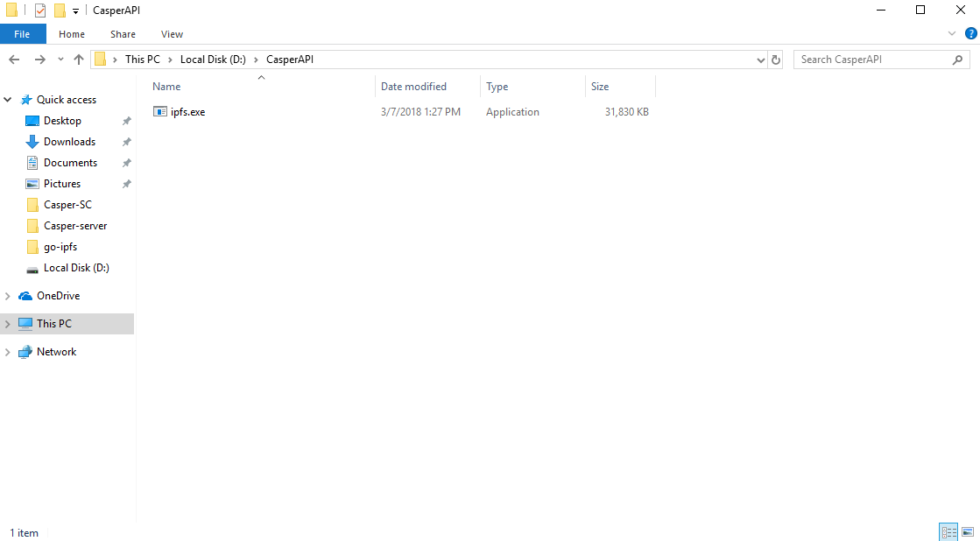This screenshot has width=980, height=541.
Task: Click the pin icon next to Desktop
Action: (x=126, y=121)
